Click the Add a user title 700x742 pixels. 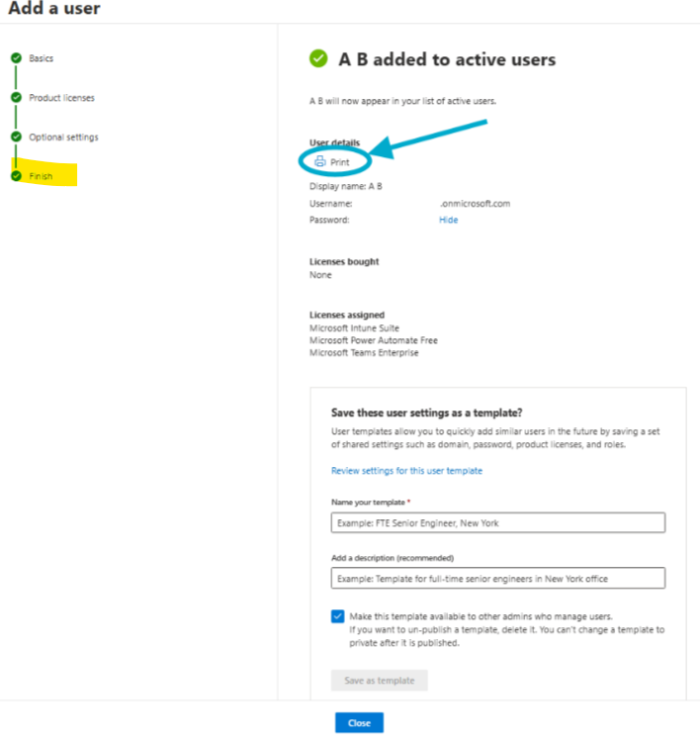(54, 8)
